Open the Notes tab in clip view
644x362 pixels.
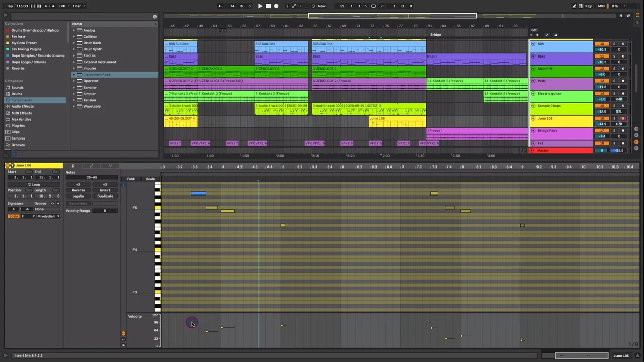pyautogui.click(x=73, y=166)
